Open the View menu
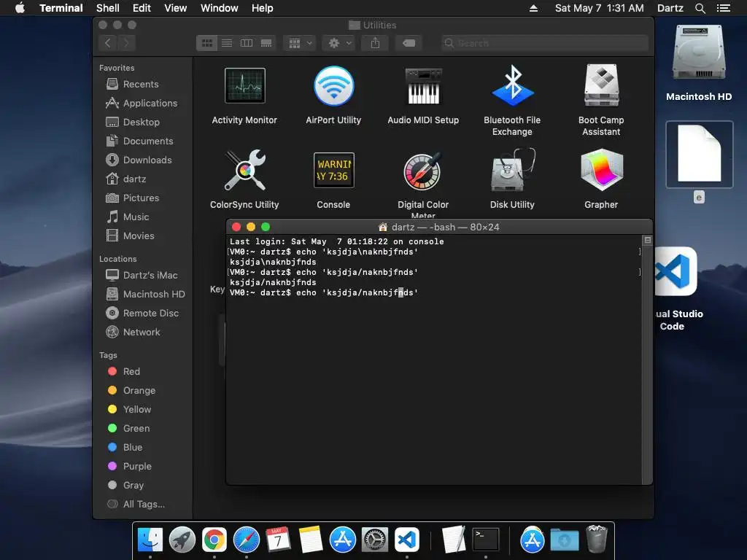747x560 pixels. [x=175, y=8]
